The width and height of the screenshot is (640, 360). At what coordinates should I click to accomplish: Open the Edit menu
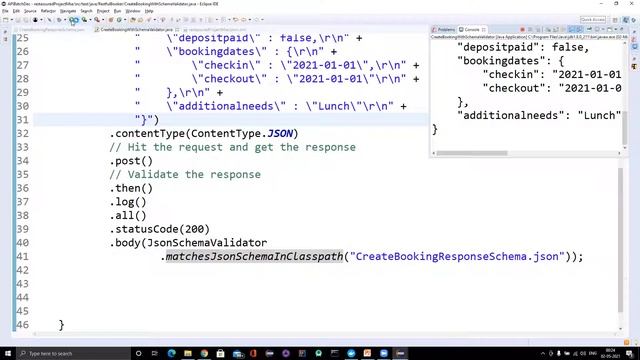point(16,11)
